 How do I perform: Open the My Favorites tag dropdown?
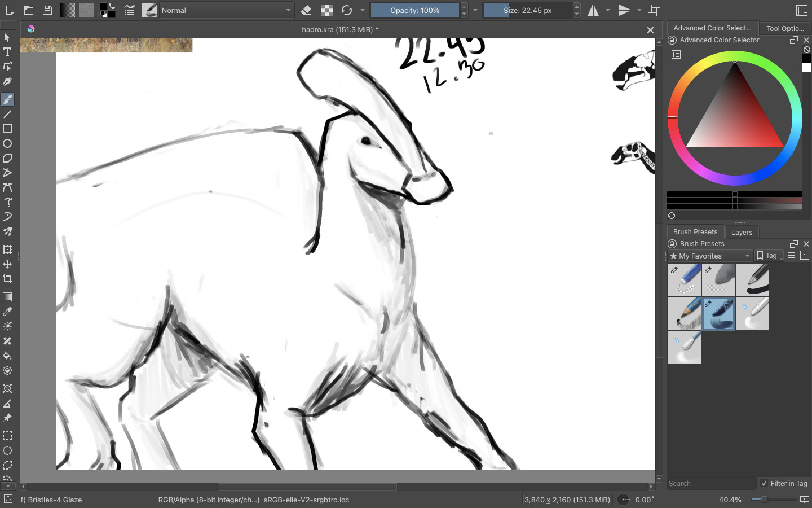(710, 256)
